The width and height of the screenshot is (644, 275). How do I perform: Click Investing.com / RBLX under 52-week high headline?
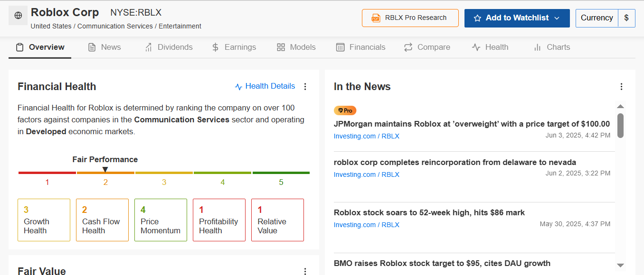point(367,225)
